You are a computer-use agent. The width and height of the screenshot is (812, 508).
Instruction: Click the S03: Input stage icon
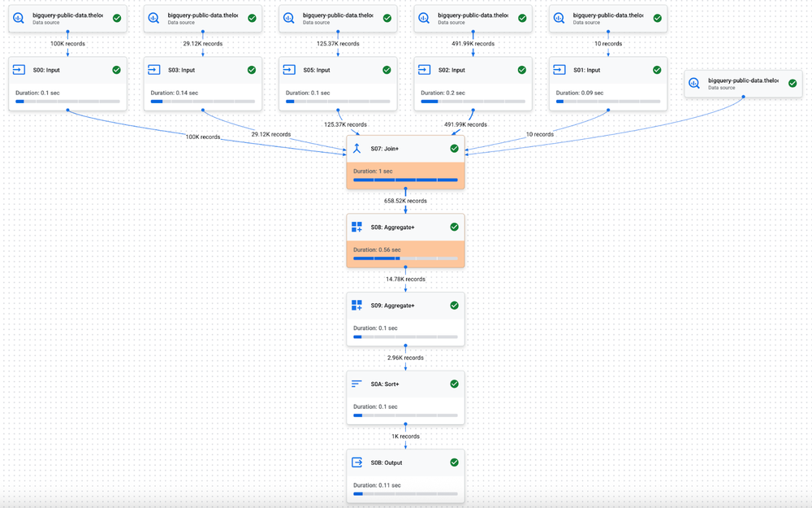pyautogui.click(x=154, y=69)
